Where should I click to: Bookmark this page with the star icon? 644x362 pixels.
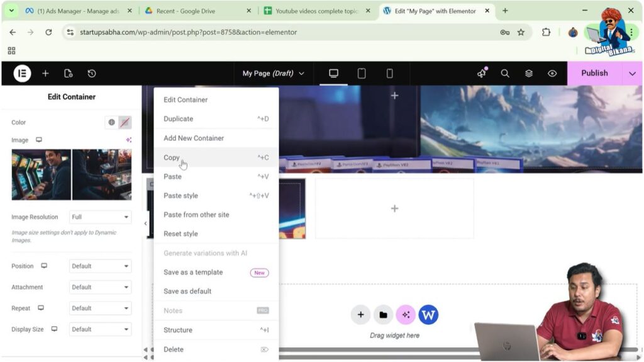521,32
